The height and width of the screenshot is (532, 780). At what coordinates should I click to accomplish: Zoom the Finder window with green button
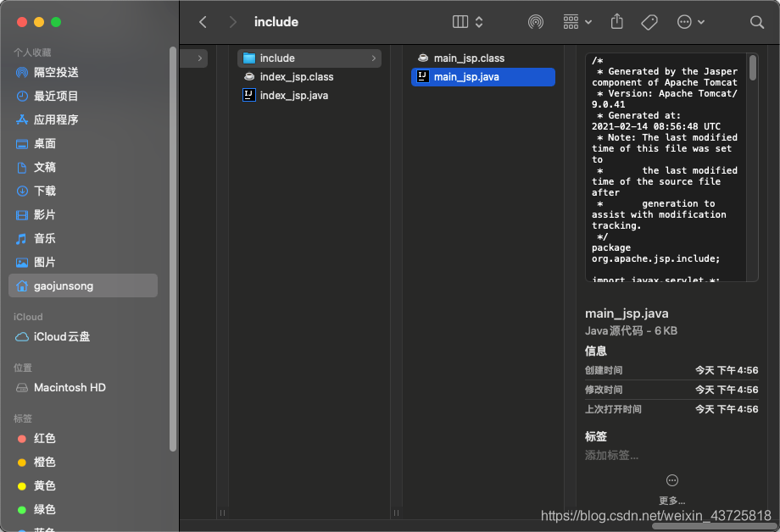[56, 22]
